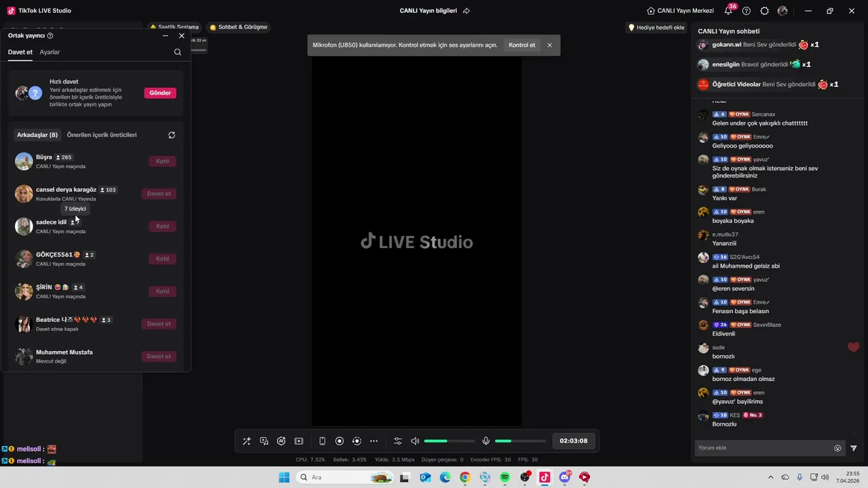This screenshot has height=488, width=868.
Task: Select Önerilen içerik üreticileri tab
Action: point(102,135)
